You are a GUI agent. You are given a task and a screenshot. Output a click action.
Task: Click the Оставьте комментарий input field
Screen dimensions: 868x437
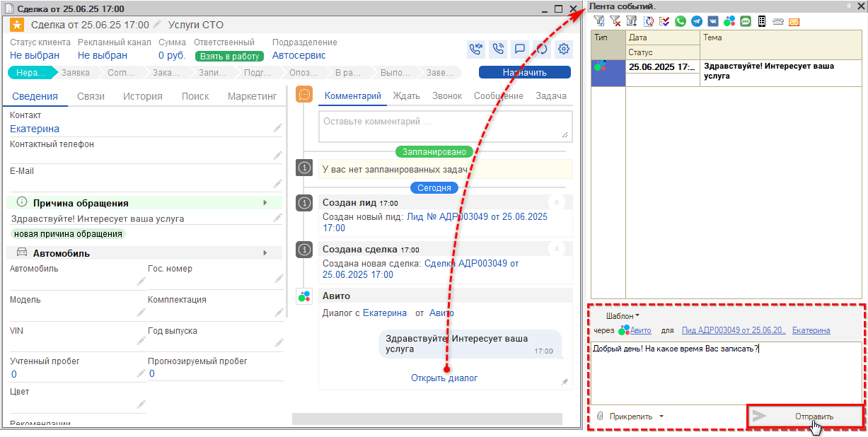(444, 124)
